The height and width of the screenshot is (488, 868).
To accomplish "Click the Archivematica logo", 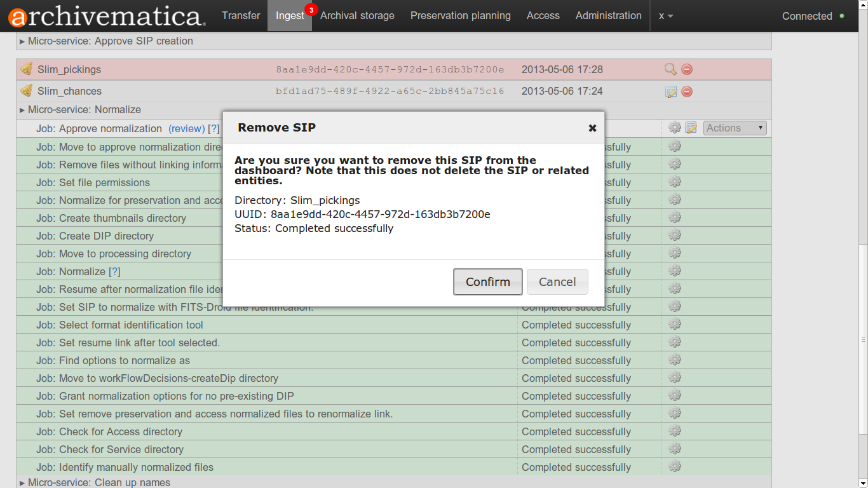I will click(x=107, y=16).
